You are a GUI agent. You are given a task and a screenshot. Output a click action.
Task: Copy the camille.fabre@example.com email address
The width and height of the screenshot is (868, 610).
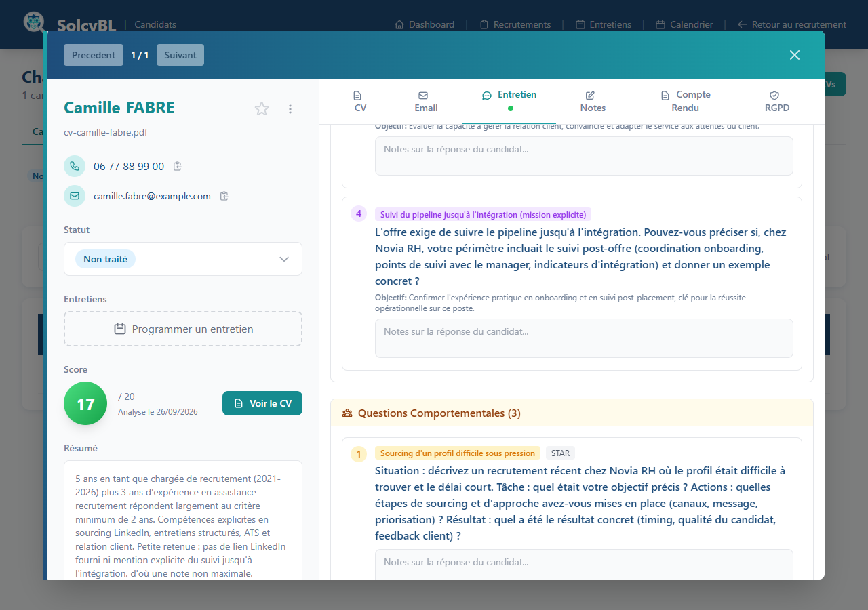point(224,196)
